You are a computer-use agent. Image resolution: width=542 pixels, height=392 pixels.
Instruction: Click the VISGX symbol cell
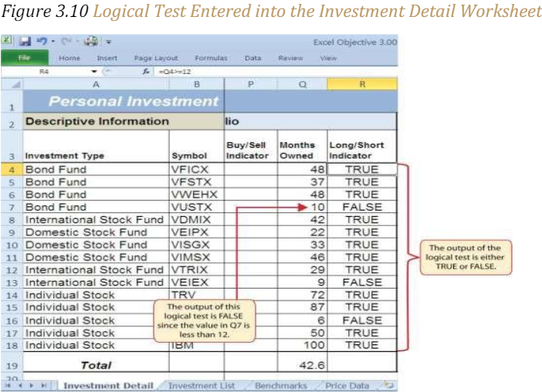(x=197, y=245)
